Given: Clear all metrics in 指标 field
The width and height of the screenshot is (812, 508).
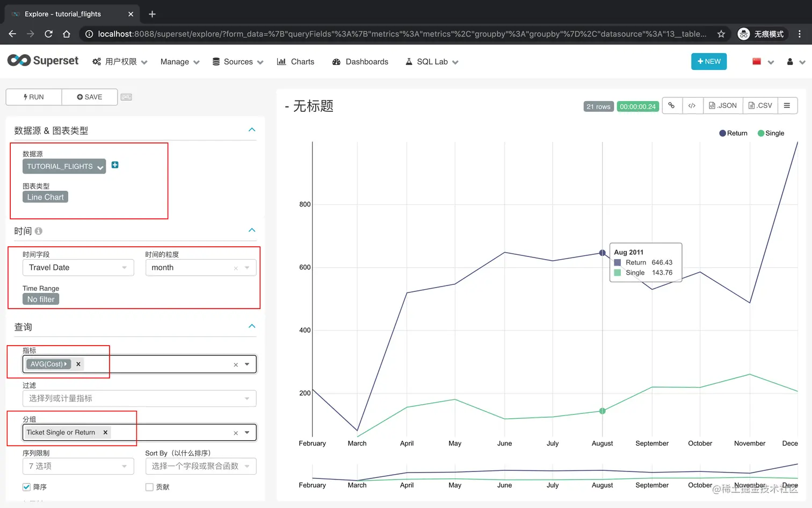Looking at the screenshot, I should pos(235,364).
